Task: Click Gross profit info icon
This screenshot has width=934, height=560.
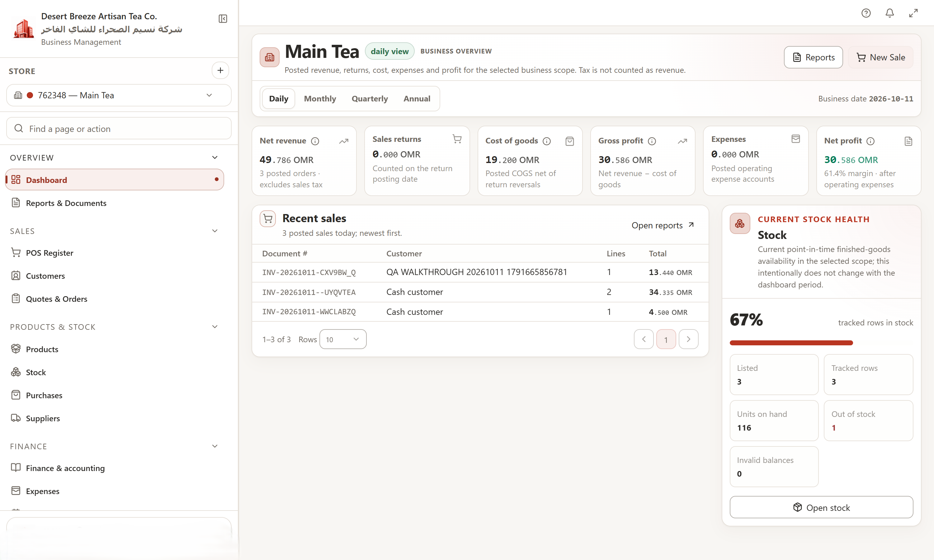Action: click(652, 141)
